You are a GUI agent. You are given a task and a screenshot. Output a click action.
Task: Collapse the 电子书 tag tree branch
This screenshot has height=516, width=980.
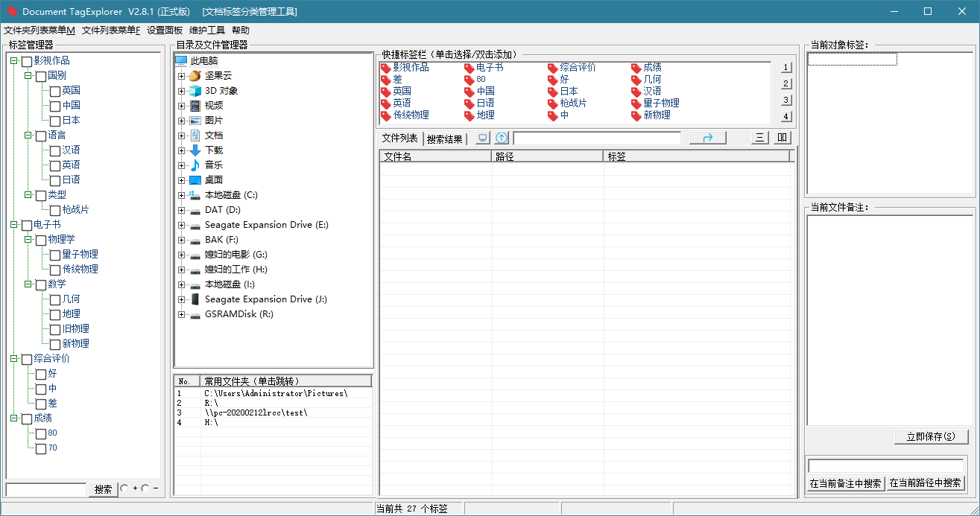click(14, 225)
